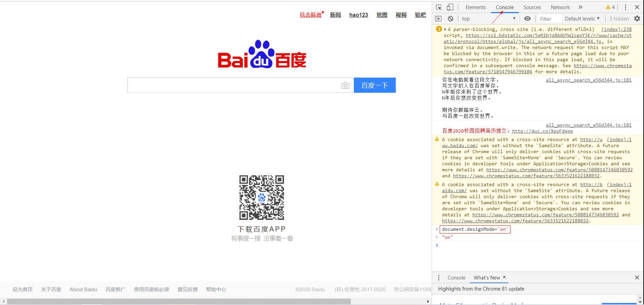Image resolution: width=644 pixels, height=305 pixels.
Task: Open the drawer three-dot menu
Action: pos(439,277)
